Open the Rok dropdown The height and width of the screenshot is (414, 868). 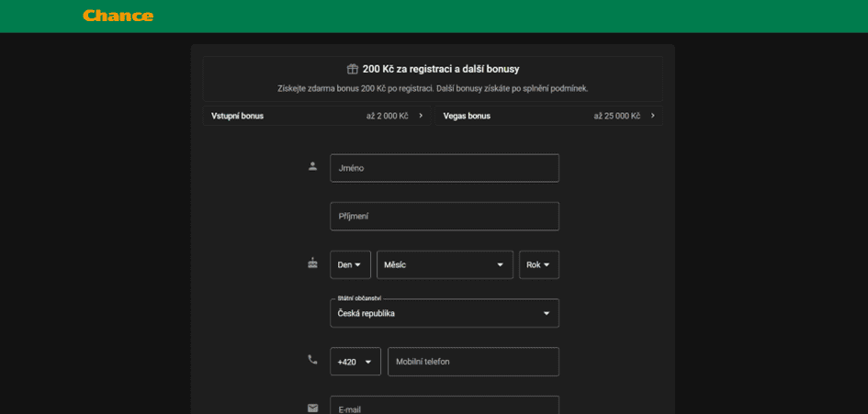pyautogui.click(x=539, y=264)
